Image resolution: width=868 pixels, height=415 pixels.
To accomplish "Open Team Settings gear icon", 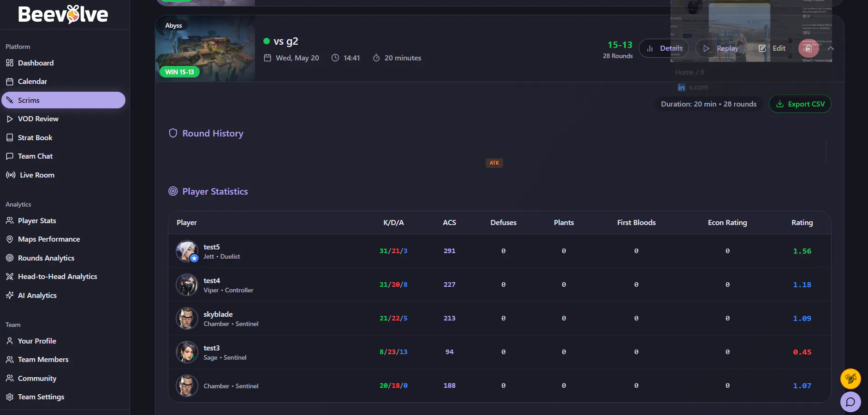I will pyautogui.click(x=10, y=397).
